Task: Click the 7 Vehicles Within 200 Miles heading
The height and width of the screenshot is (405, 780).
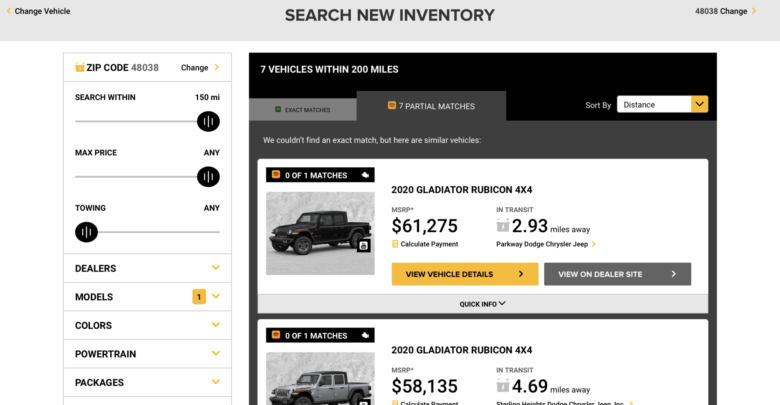Action: point(329,69)
